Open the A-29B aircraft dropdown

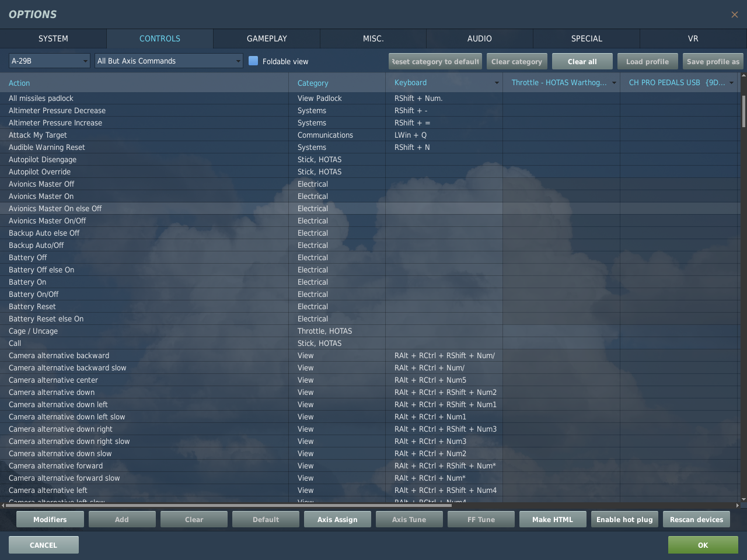(x=49, y=61)
